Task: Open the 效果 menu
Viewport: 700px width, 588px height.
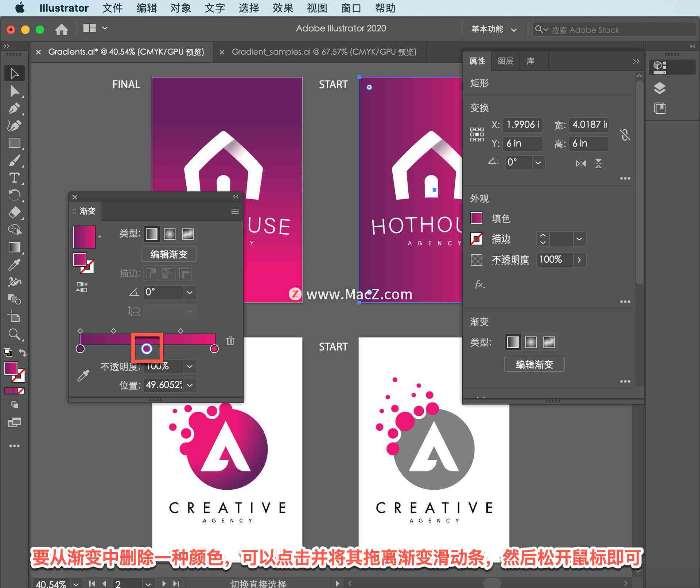Action: (283, 8)
